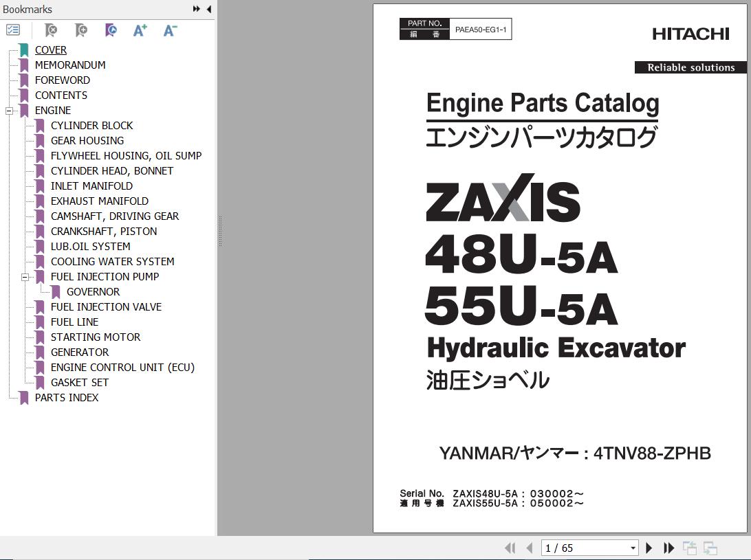Click the delete bookmark icon
The height and width of the screenshot is (560, 751).
click(x=50, y=30)
